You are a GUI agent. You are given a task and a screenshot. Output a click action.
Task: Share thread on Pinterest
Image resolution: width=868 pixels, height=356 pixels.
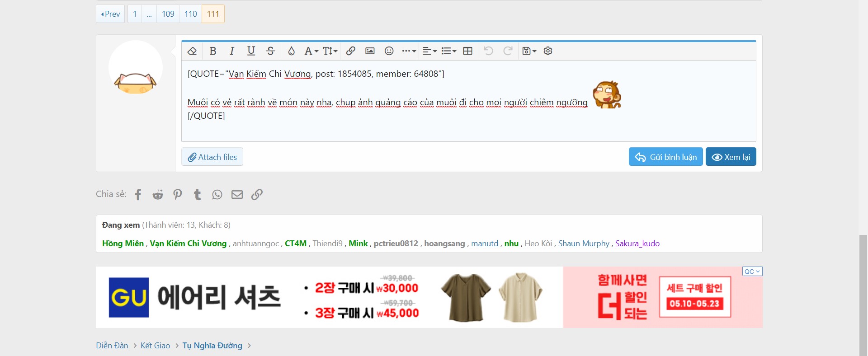(x=178, y=194)
